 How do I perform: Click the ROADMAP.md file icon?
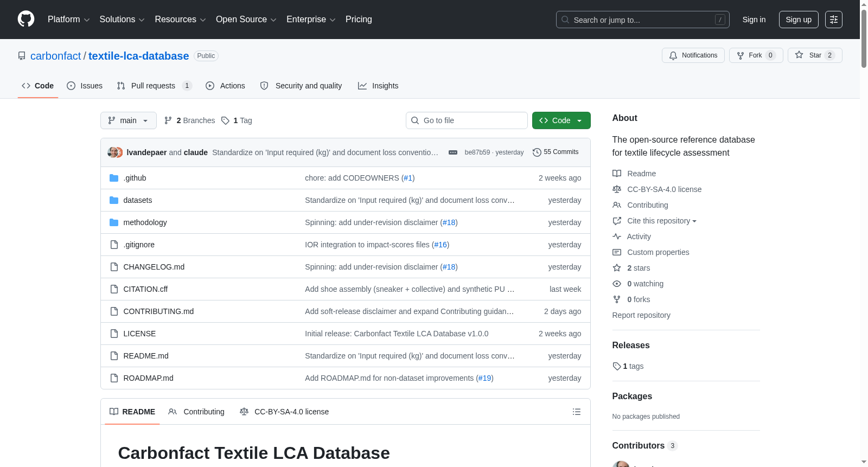pyautogui.click(x=114, y=378)
